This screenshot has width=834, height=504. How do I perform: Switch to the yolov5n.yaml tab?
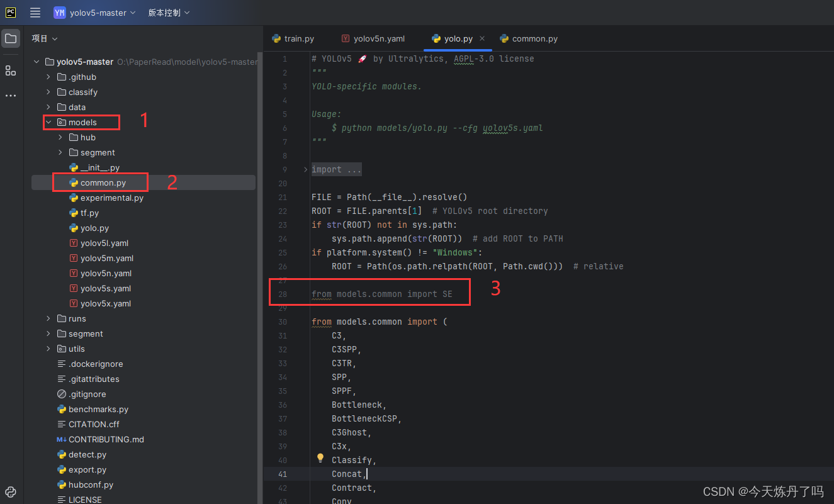click(373, 38)
